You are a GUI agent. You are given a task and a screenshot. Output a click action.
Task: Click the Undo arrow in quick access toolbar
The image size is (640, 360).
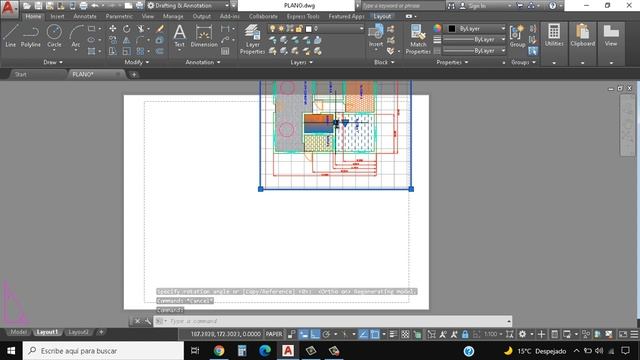tap(95, 6)
